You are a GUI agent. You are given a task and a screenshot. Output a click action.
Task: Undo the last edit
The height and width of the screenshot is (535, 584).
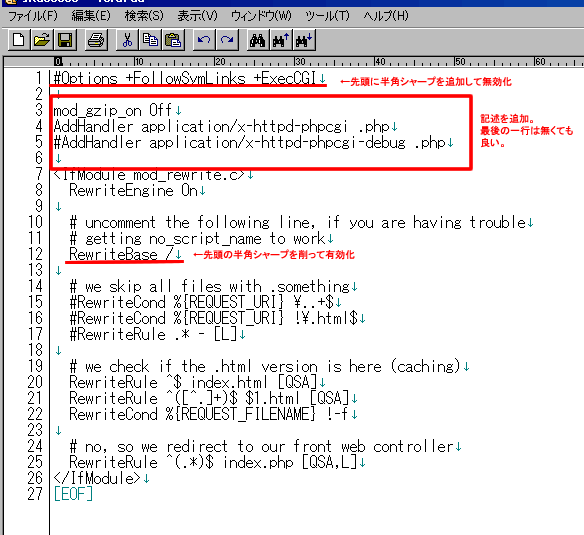coord(204,40)
